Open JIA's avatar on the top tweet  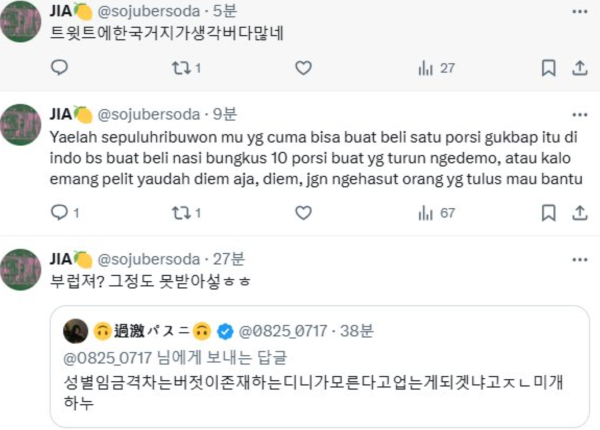(22, 24)
